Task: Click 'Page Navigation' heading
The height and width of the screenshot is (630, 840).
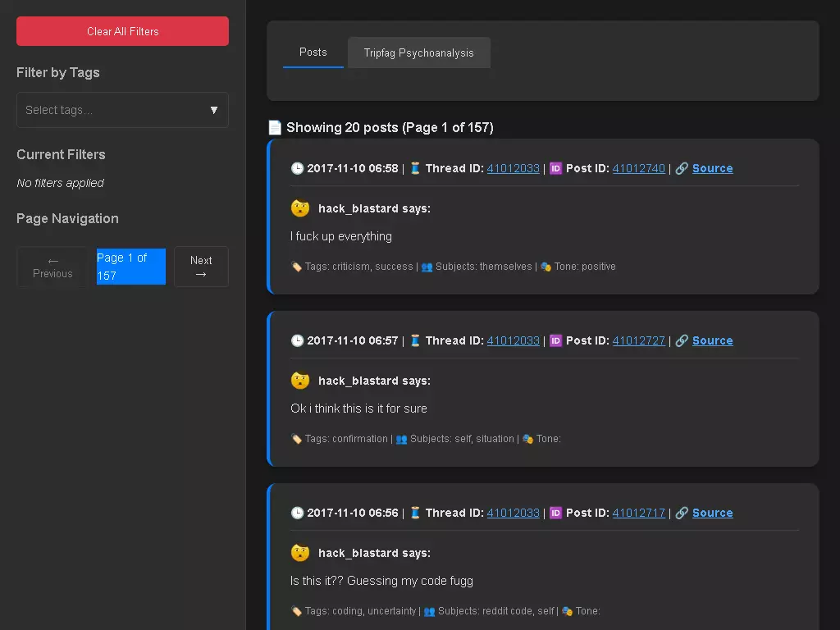Action: tap(67, 218)
